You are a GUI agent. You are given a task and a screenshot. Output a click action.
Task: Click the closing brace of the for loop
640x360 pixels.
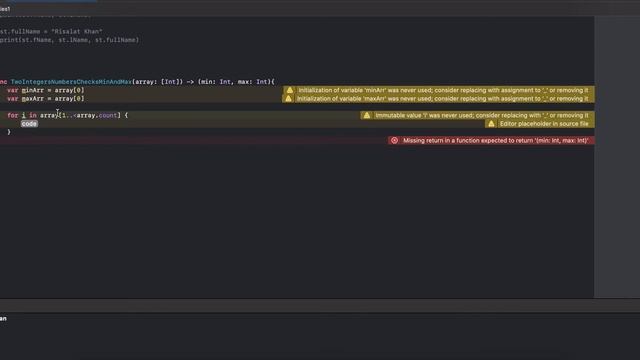pyautogui.click(x=9, y=132)
